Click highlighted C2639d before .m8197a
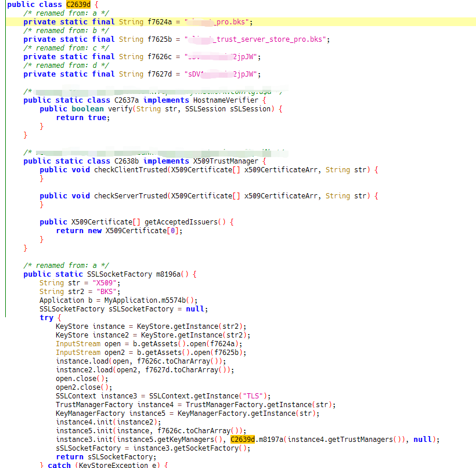Image resolution: width=476 pixels, height=468 pixels. (x=243, y=440)
